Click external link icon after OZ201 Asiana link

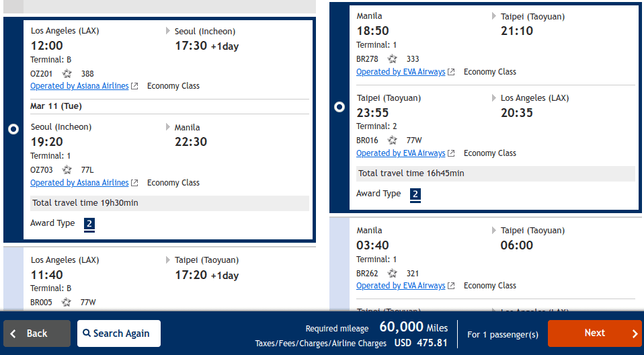point(134,86)
